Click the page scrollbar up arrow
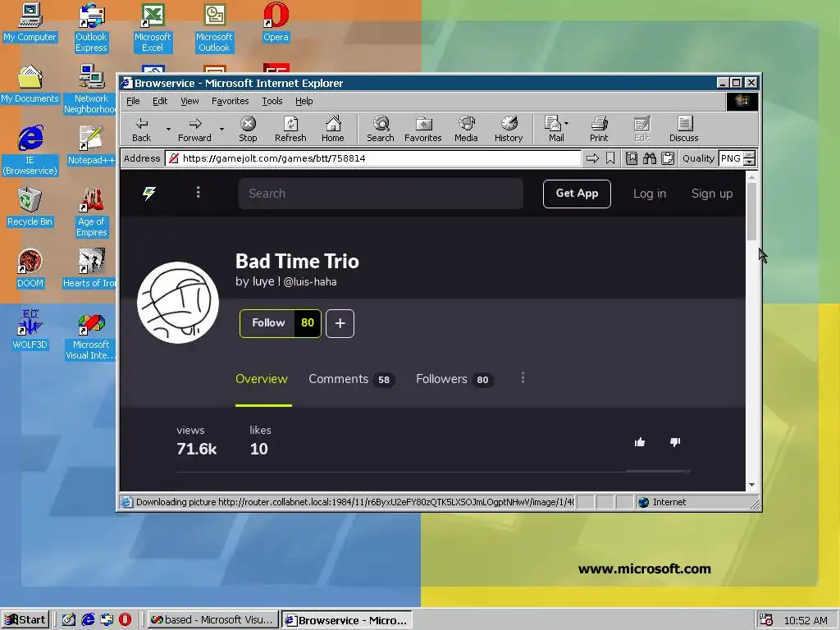Image resolution: width=840 pixels, height=630 pixels. pyautogui.click(x=751, y=177)
